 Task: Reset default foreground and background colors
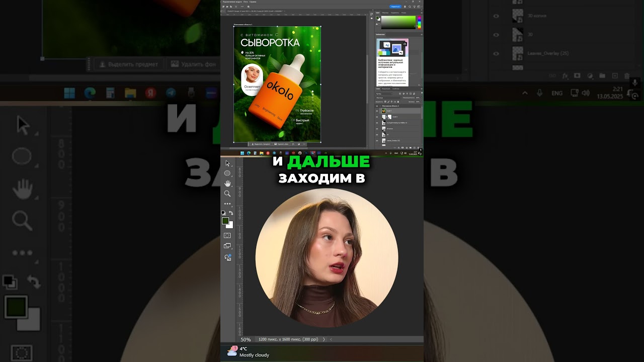point(223,213)
